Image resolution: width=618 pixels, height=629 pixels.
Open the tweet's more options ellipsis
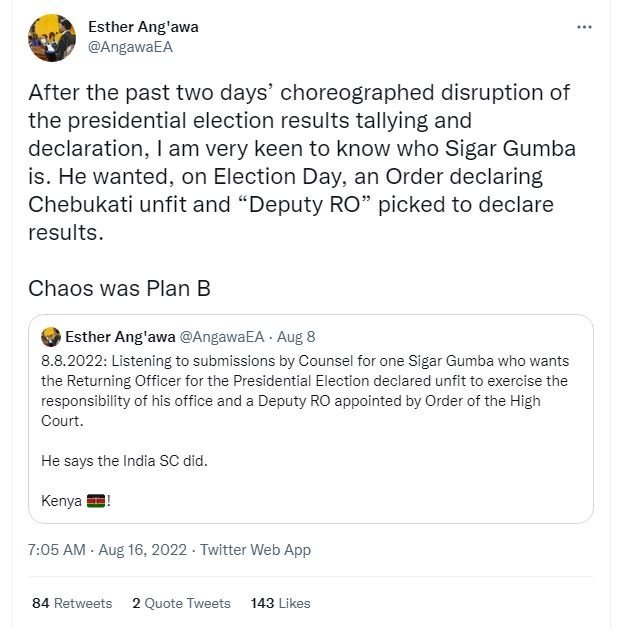[585, 27]
